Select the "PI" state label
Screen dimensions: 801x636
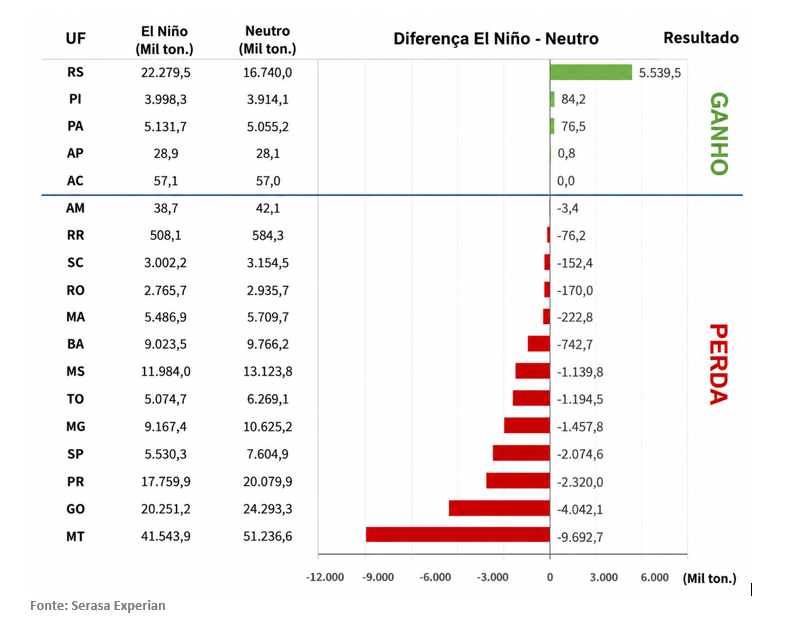tap(75, 99)
